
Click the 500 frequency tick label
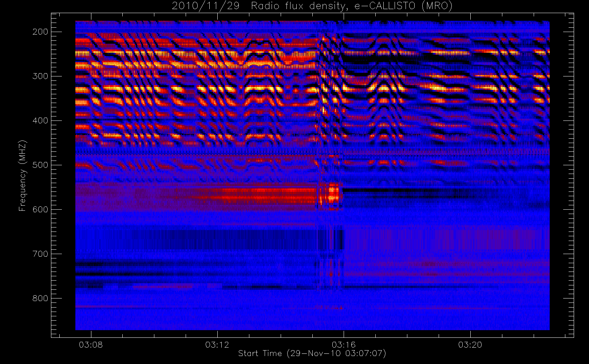(x=40, y=165)
